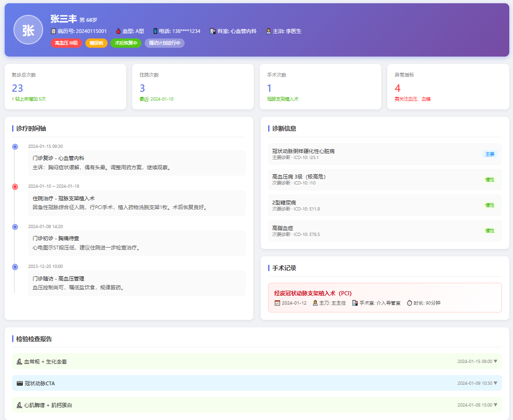Click the surgeon icon beside 主刀: 王主任

click(315, 303)
